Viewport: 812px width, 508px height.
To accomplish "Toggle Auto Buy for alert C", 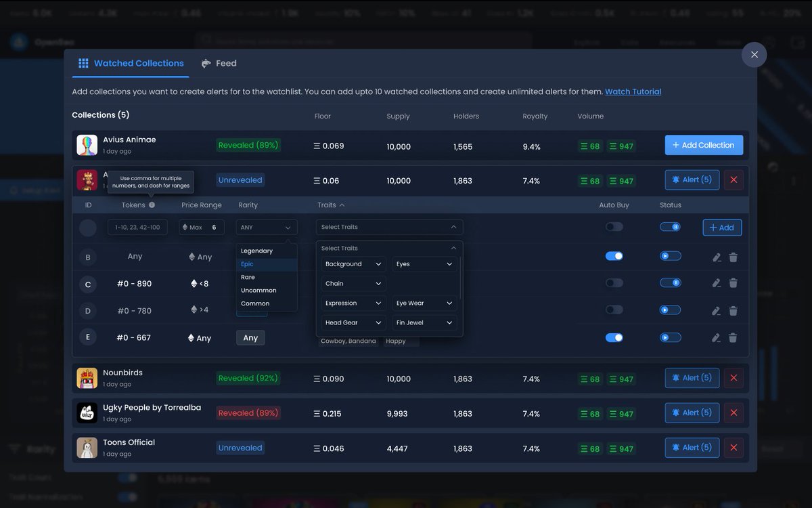I will pyautogui.click(x=614, y=282).
